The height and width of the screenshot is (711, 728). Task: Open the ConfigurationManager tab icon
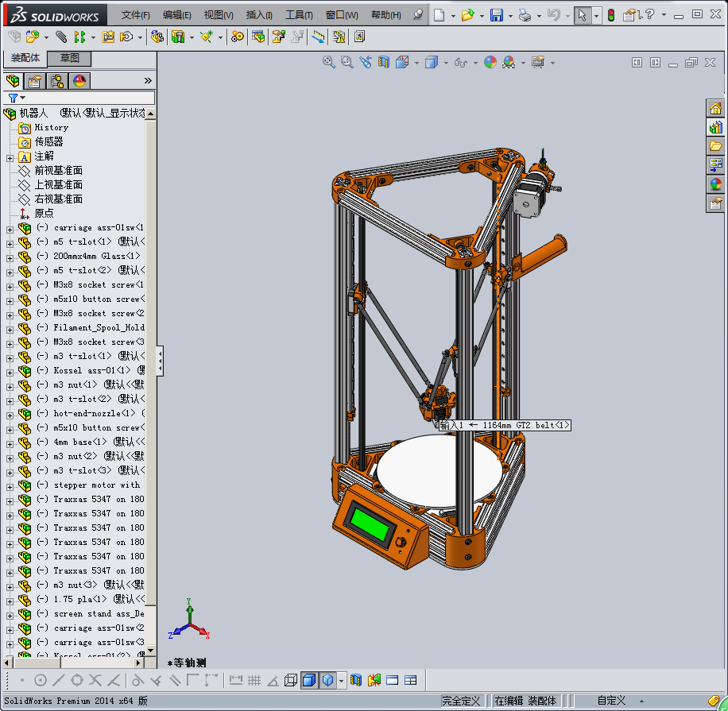click(x=56, y=80)
